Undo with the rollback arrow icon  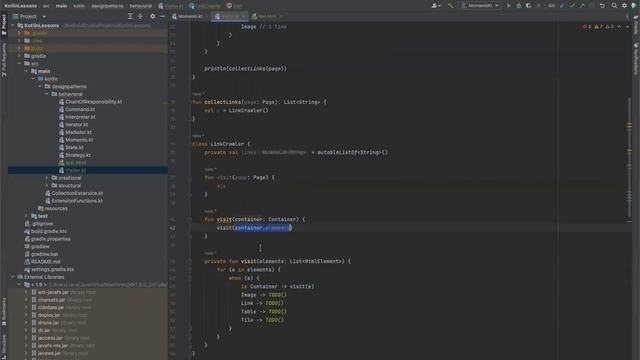(x=602, y=6)
